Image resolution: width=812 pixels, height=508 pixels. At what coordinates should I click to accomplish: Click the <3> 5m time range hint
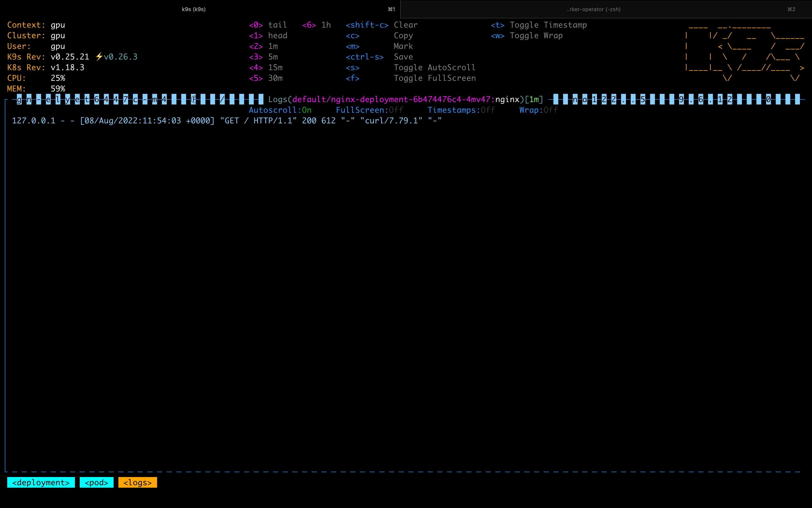click(x=263, y=57)
